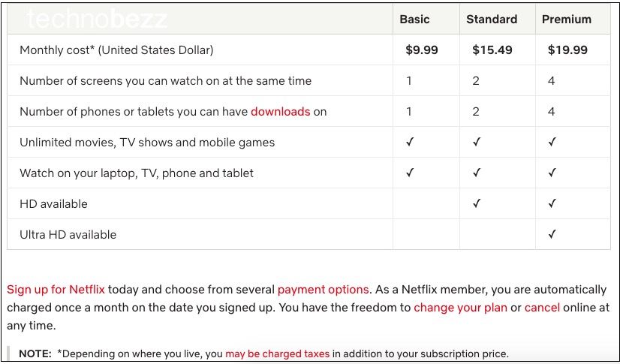Viewport: 620px width, 364px height.
Task: Click the $19.99 Premium price
Action: tap(567, 50)
